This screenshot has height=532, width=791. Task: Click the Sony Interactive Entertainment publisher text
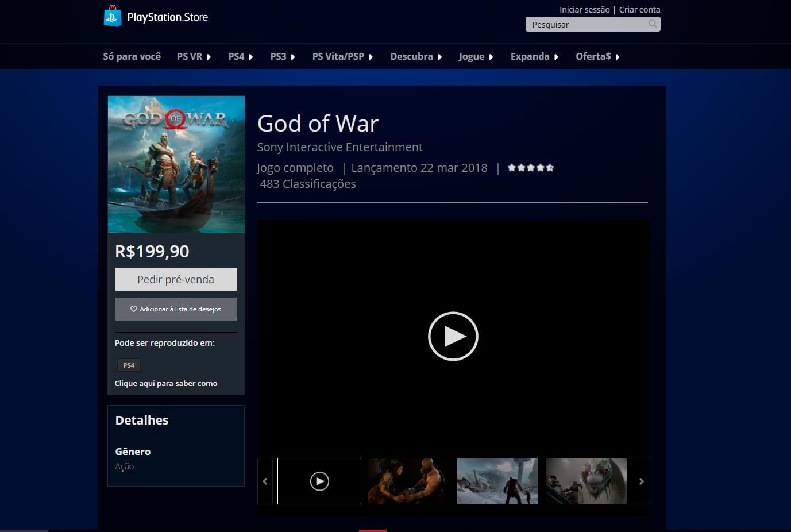click(x=340, y=147)
